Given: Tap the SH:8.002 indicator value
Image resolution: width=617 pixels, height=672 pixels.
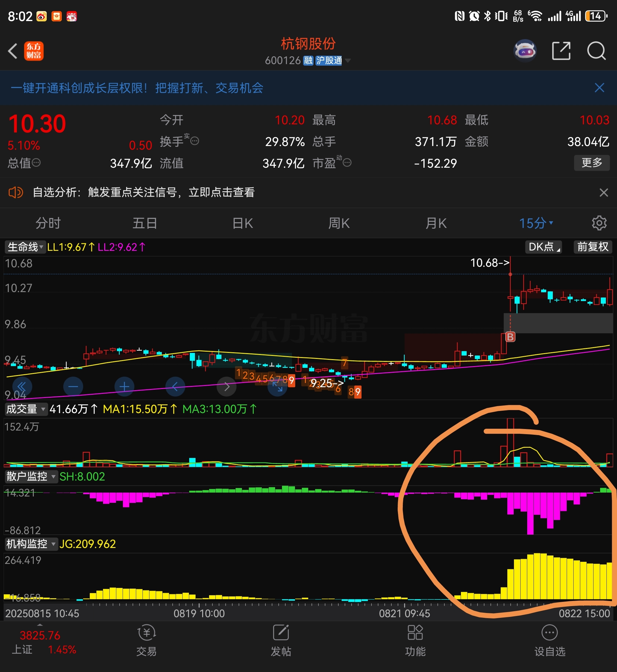Looking at the screenshot, I should [x=82, y=477].
